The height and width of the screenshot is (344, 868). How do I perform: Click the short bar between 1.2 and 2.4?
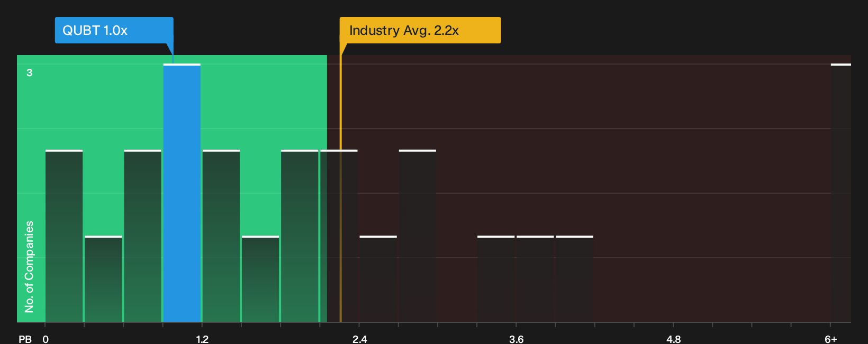coord(260,279)
